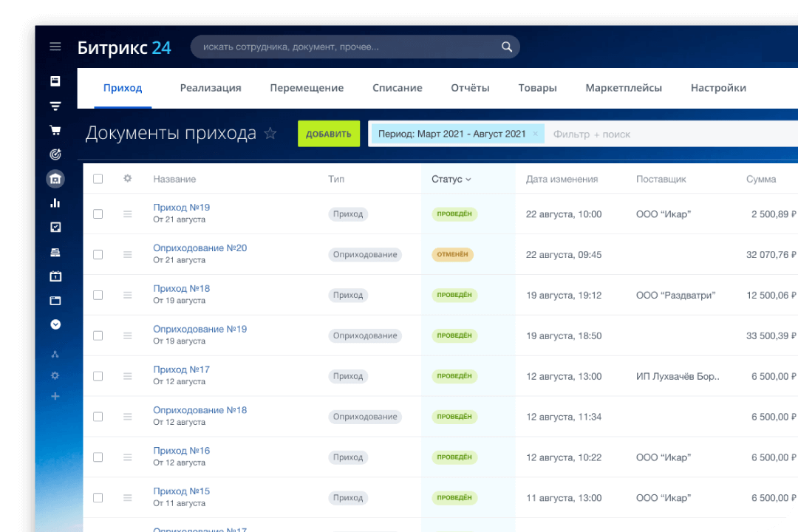Viewport: 798px width, 532px height.
Task: Open the funnel icon in the sidebar
Action: (55, 106)
